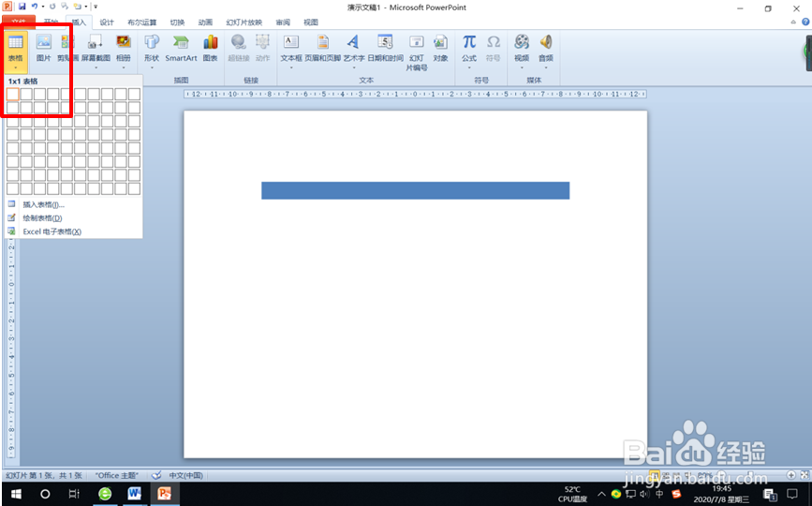Click the redo icon in quick access toolbar
The width and height of the screenshot is (812, 506).
[x=52, y=7]
